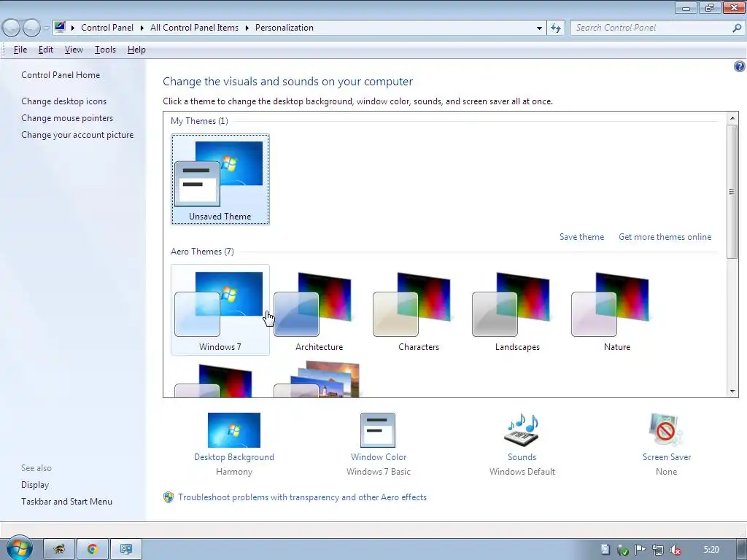Click the Control Panel breadcrumb

(x=107, y=28)
